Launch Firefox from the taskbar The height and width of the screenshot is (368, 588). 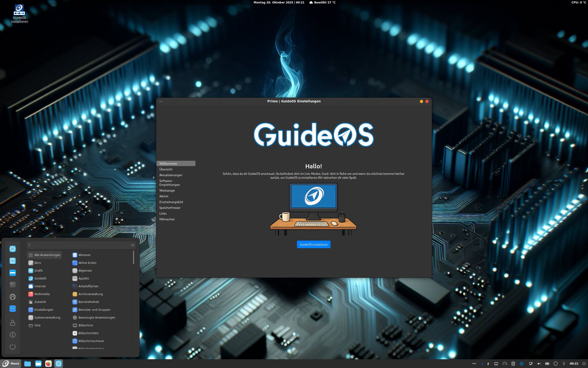click(48, 364)
